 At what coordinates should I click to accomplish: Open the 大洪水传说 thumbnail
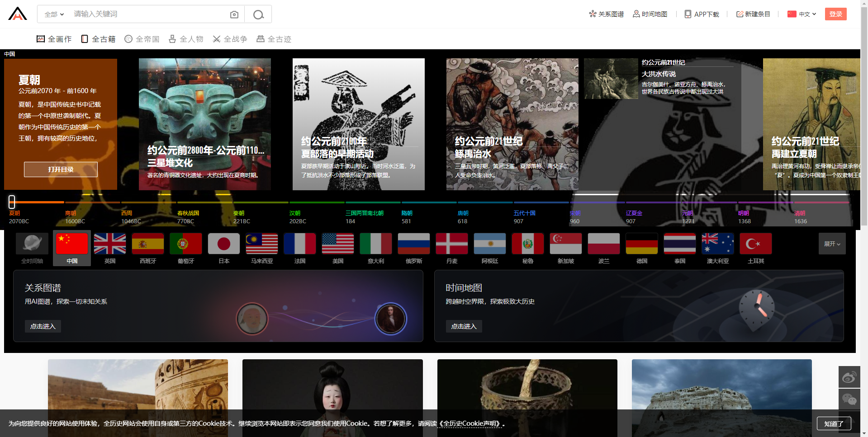point(611,79)
